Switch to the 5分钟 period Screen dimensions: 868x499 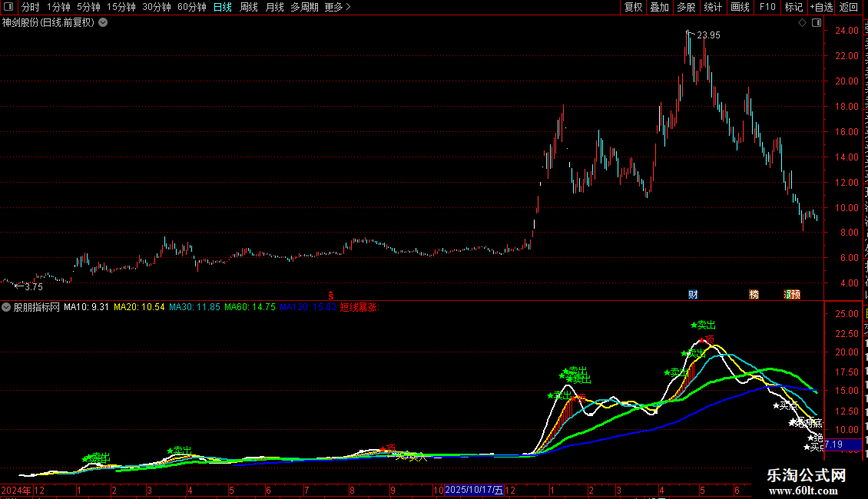(x=88, y=7)
